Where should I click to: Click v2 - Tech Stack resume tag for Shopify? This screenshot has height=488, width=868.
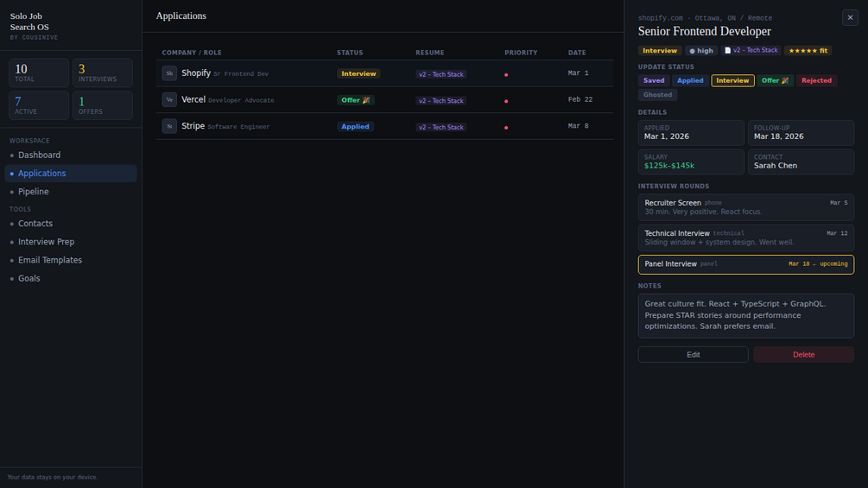pyautogui.click(x=440, y=74)
